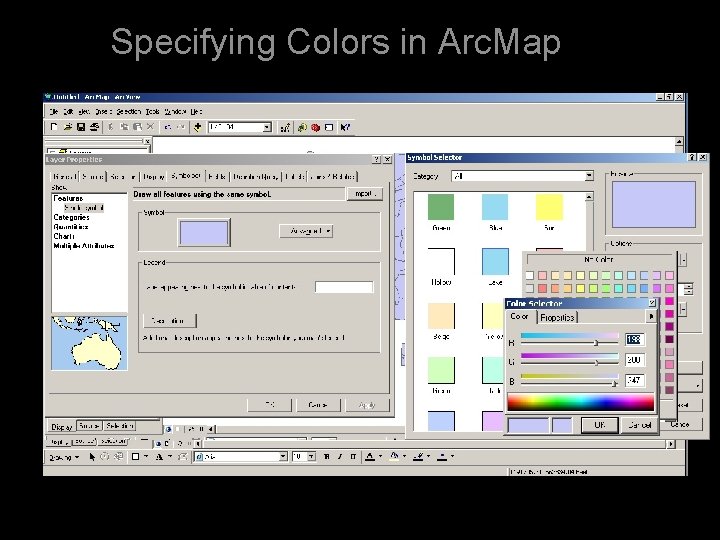Image resolution: width=720 pixels, height=540 pixels.
Task: Click the scroll-up arrow in symbol list
Action: (589, 197)
